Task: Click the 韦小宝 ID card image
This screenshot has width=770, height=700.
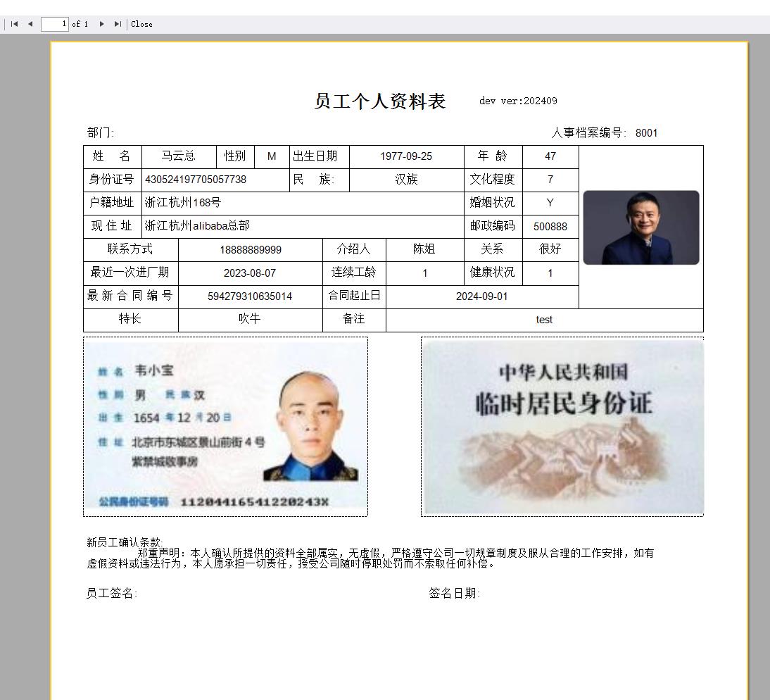Action: [x=225, y=426]
